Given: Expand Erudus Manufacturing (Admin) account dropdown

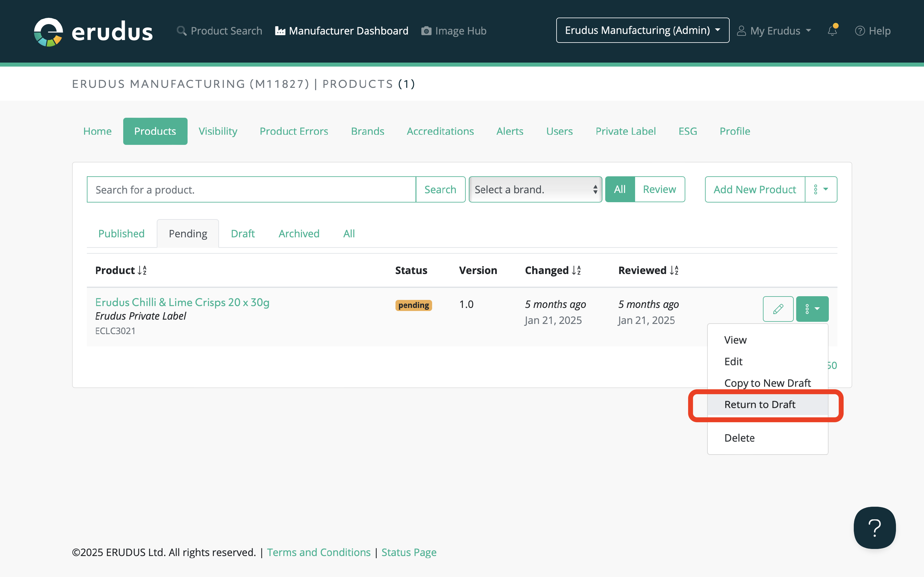Looking at the screenshot, I should tap(642, 30).
